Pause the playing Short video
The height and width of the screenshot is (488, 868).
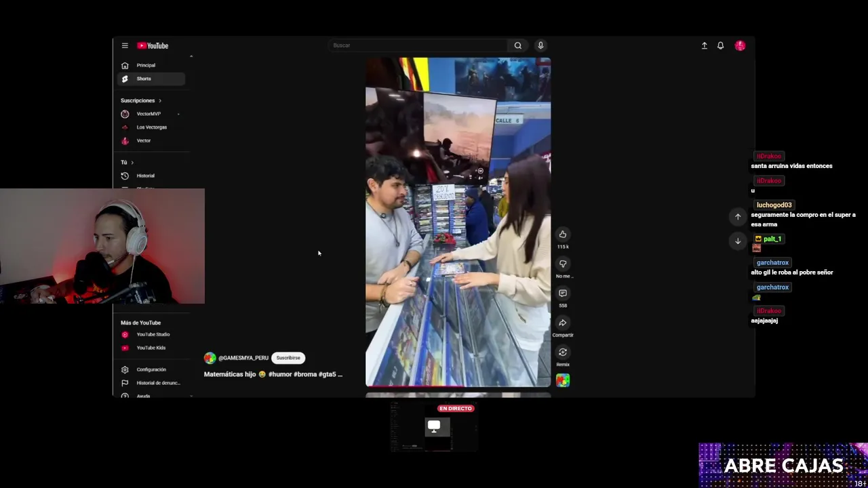[x=458, y=222]
